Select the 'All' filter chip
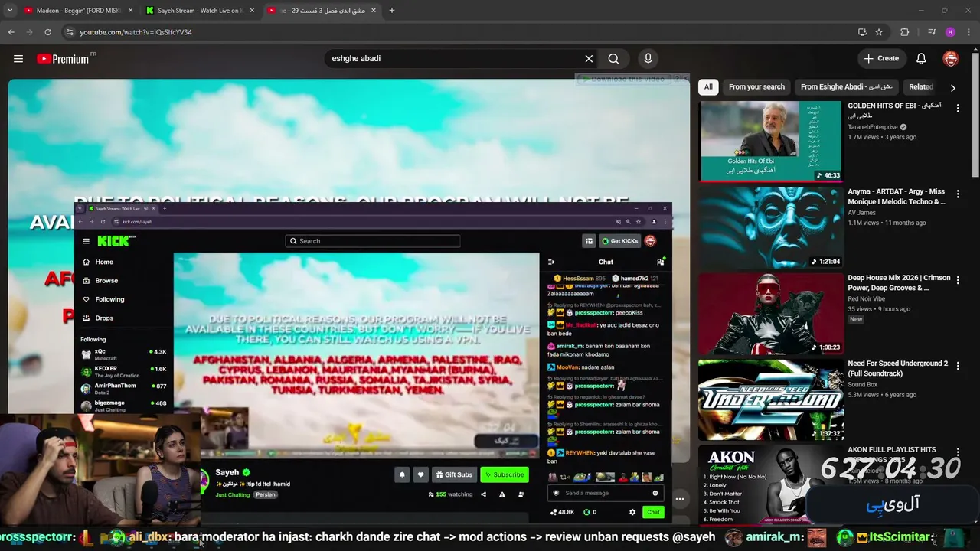This screenshot has width=980, height=551. point(708,87)
